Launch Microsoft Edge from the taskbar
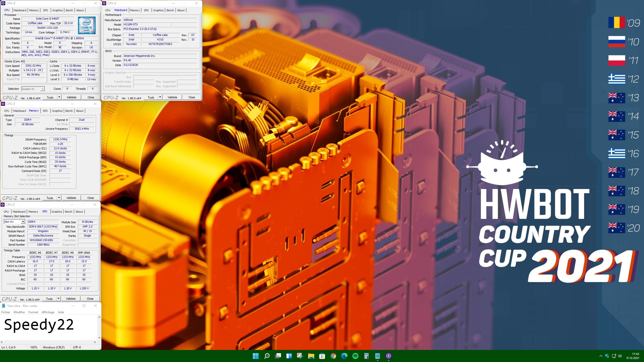The image size is (644, 362). [x=344, y=356]
